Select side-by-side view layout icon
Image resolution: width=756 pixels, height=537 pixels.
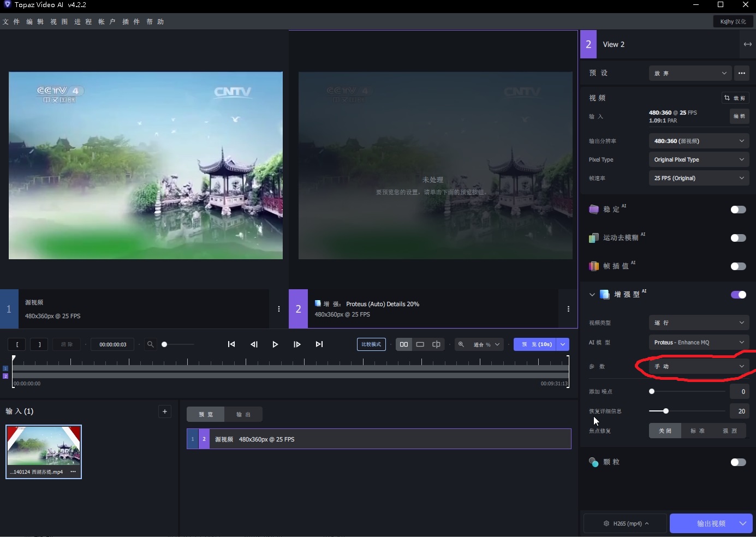point(404,344)
